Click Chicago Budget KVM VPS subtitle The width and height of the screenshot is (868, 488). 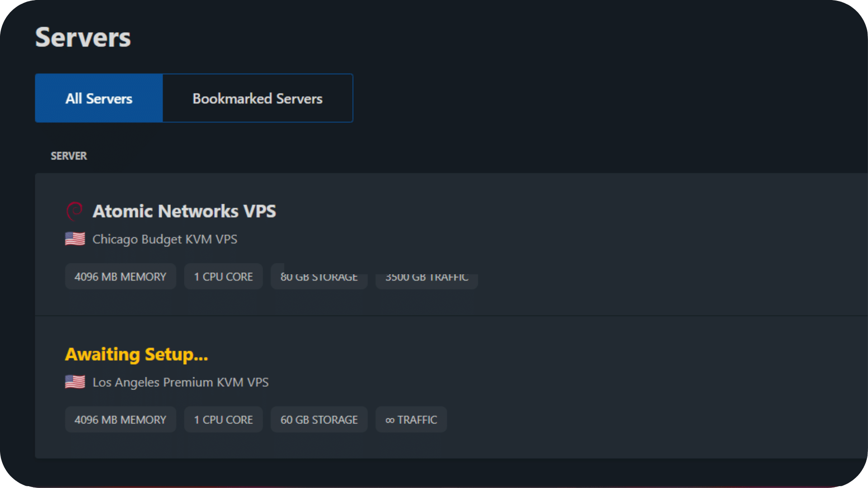tap(165, 239)
